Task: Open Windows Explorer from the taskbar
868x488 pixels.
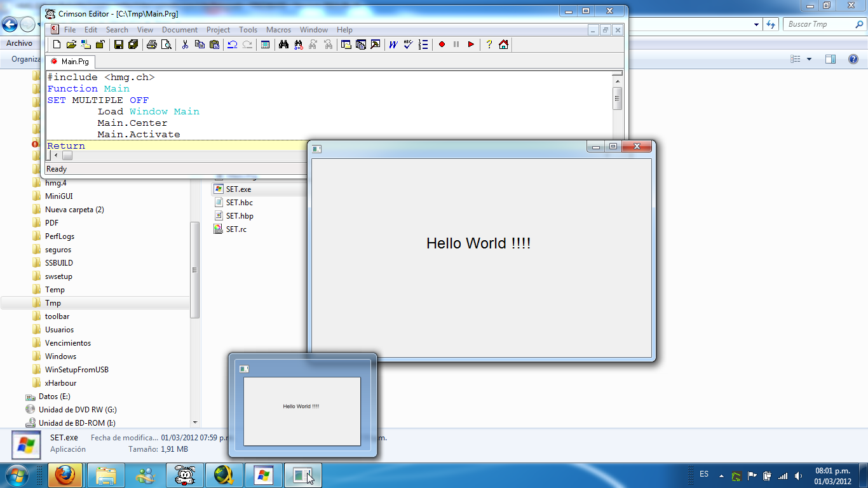Action: point(105,475)
